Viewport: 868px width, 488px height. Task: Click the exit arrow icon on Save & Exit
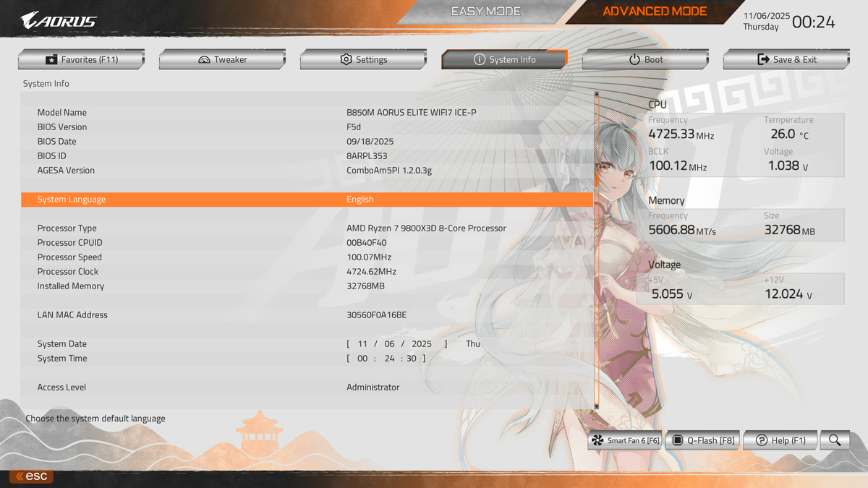tap(763, 59)
